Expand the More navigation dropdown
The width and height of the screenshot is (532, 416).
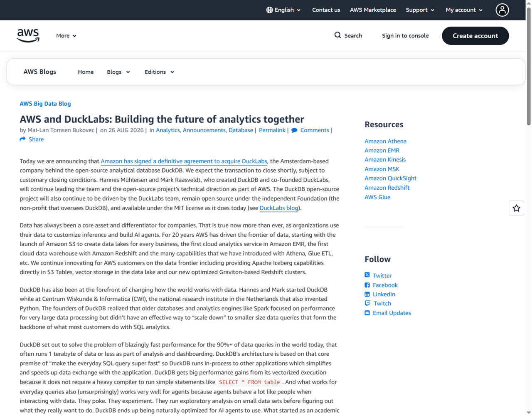[66, 36]
